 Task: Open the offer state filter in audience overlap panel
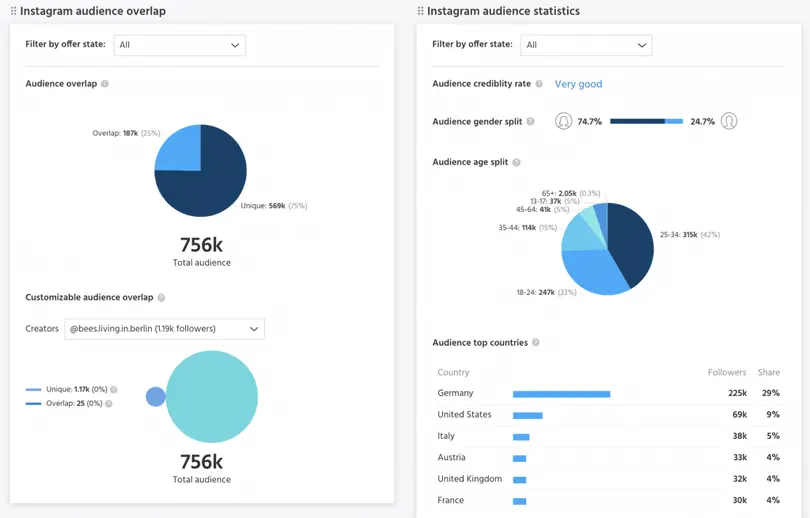(180, 45)
